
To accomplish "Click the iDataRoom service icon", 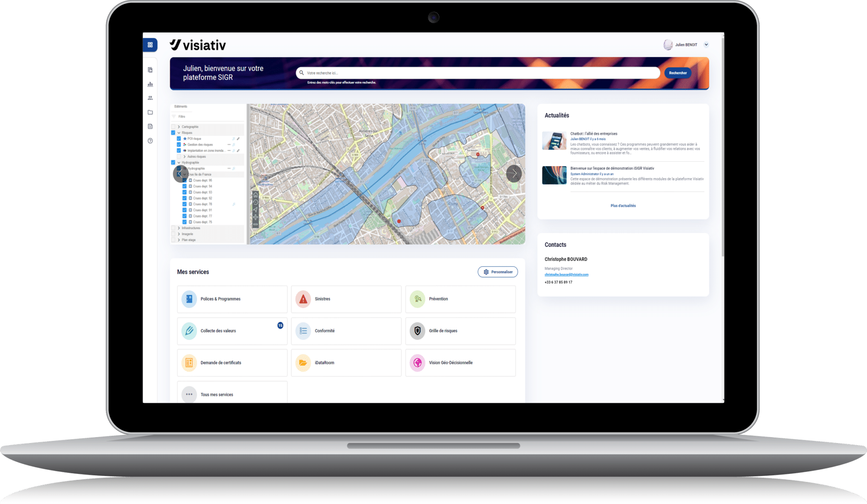I will coord(304,362).
